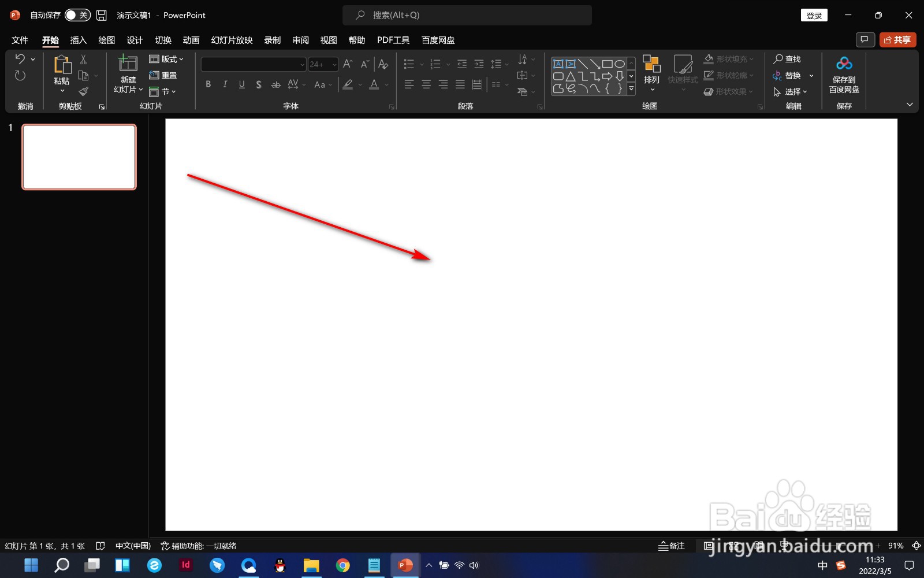This screenshot has width=924, height=578.
Task: Toggle center text alignment
Action: coord(426,84)
